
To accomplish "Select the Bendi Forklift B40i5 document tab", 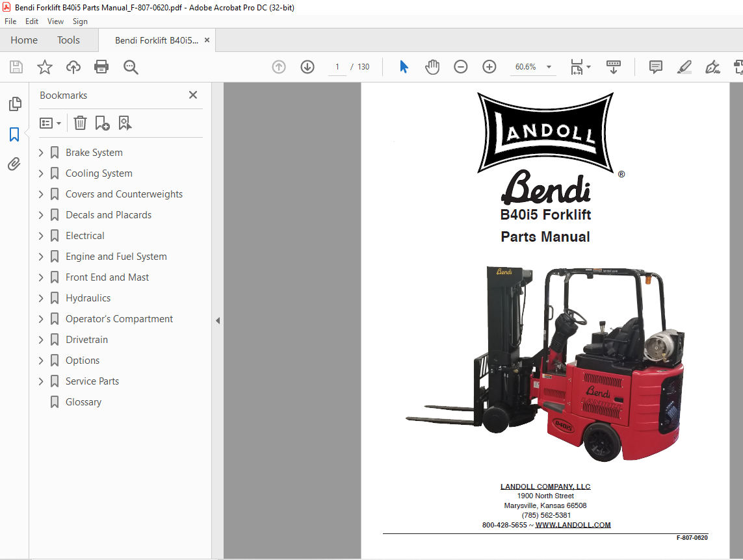I will (157, 40).
